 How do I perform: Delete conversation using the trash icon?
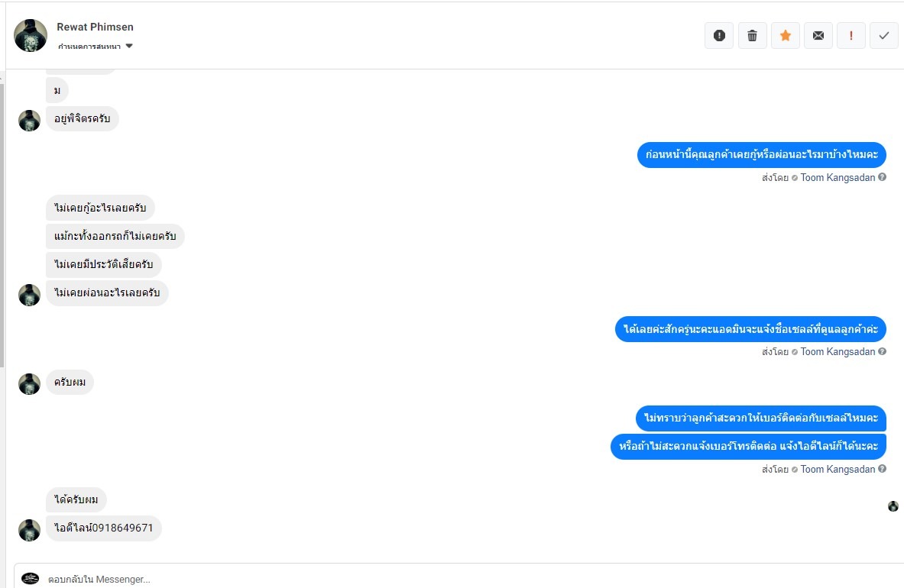point(752,35)
